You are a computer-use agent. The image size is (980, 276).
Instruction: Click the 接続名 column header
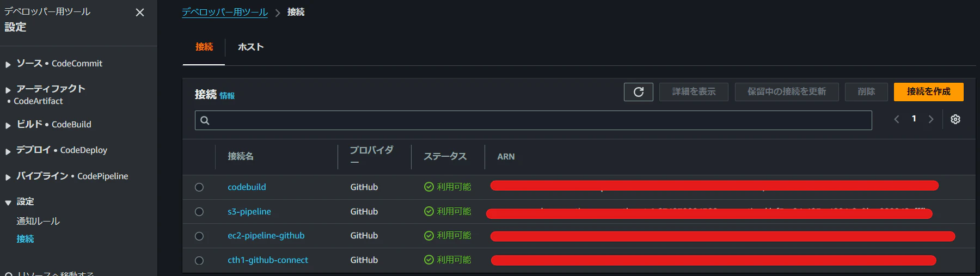[241, 156]
